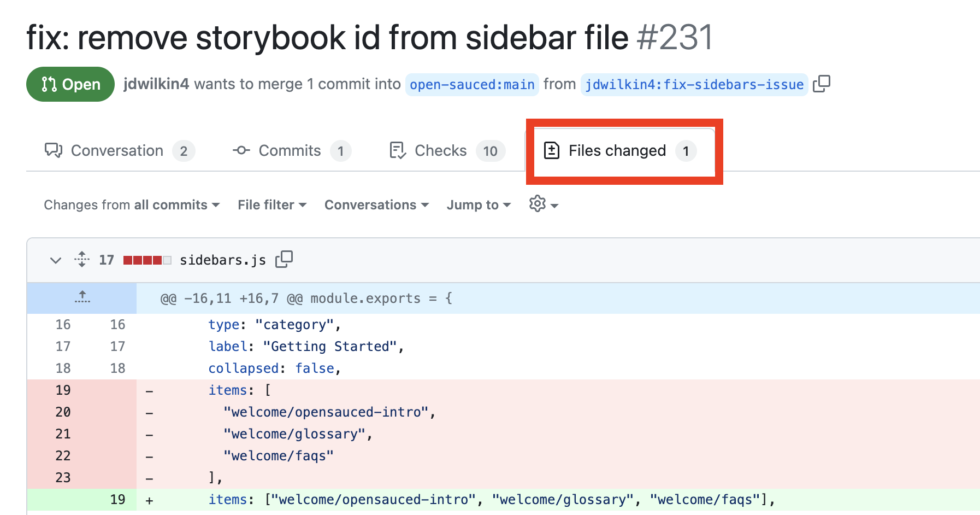Screen dimensions: 980x515
Task: Switch to the Checks tab
Action: pos(440,150)
